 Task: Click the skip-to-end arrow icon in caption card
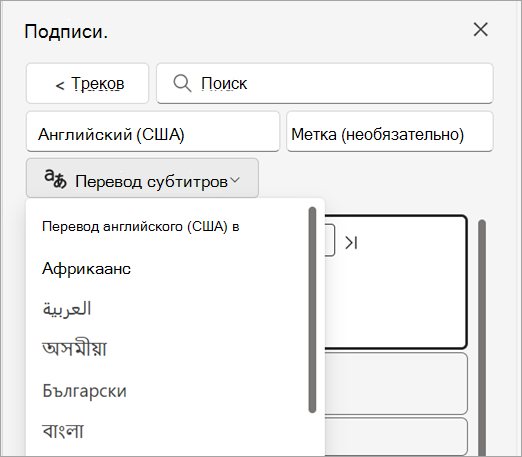351,243
